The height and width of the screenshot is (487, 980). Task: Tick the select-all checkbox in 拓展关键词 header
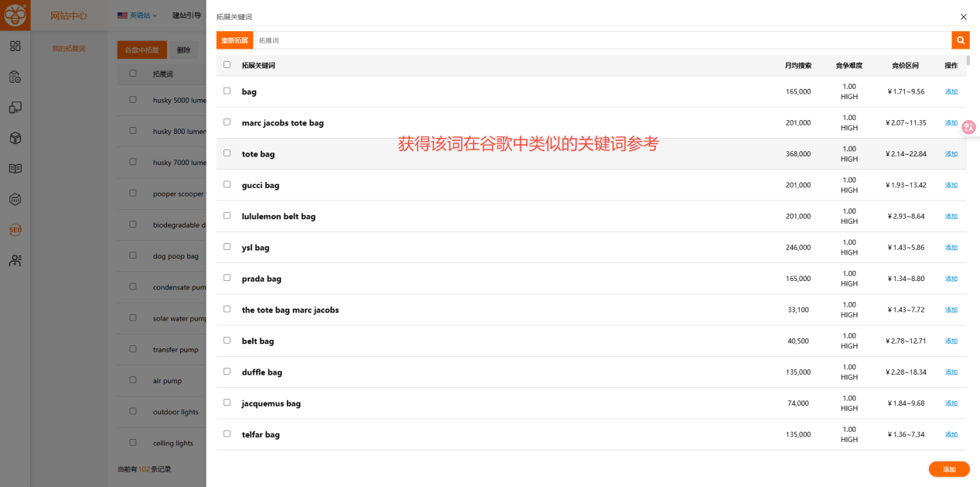pos(227,65)
